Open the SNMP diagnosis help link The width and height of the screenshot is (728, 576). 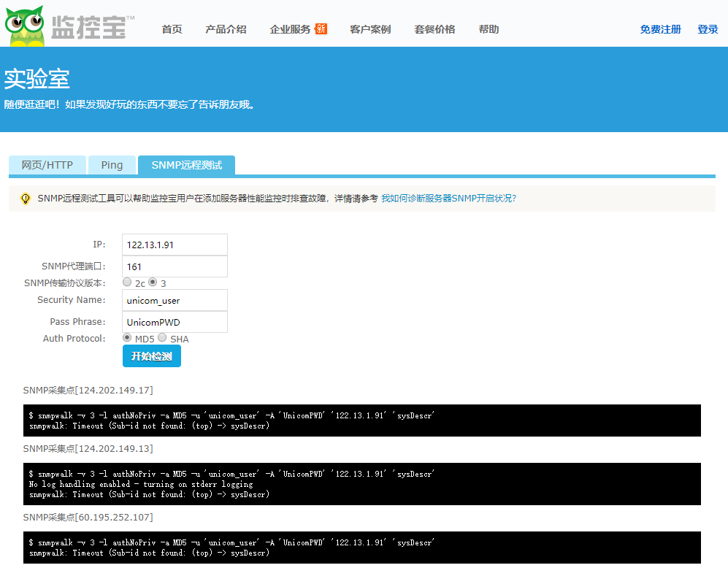[448, 199]
